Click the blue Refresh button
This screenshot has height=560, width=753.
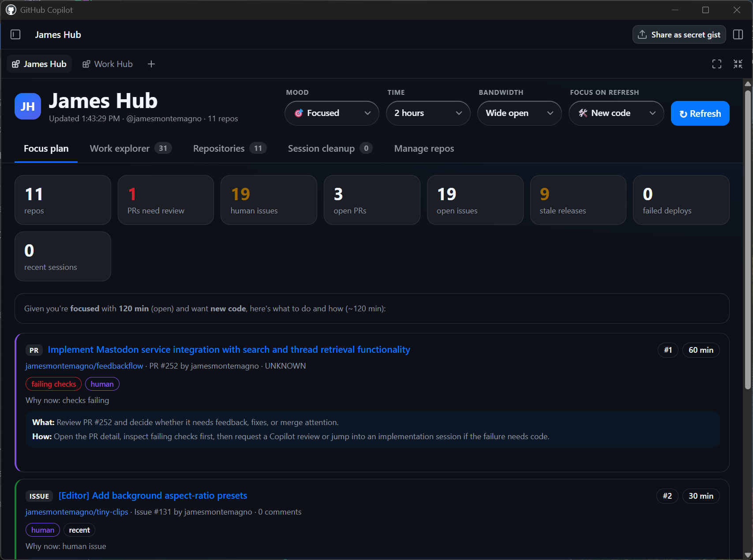[700, 113]
